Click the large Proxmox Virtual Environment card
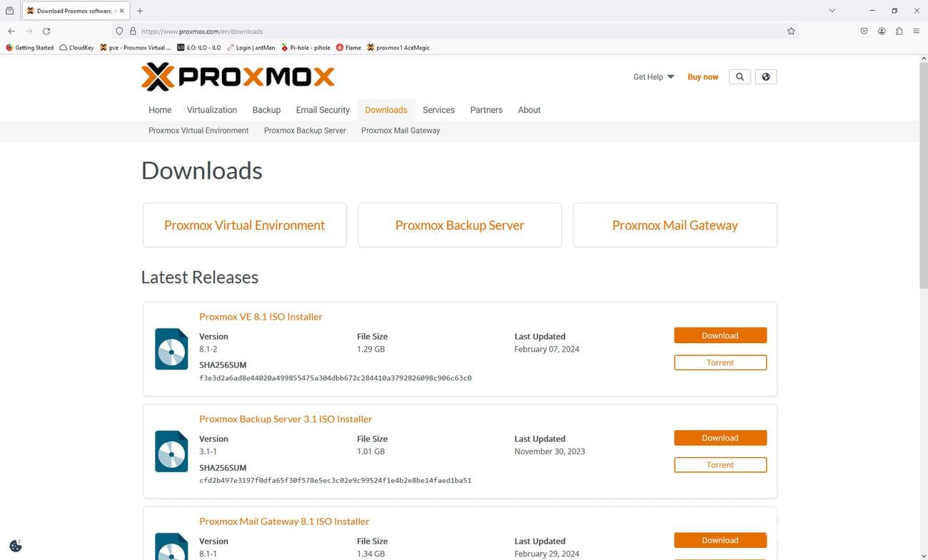This screenshot has width=928, height=560. [245, 225]
